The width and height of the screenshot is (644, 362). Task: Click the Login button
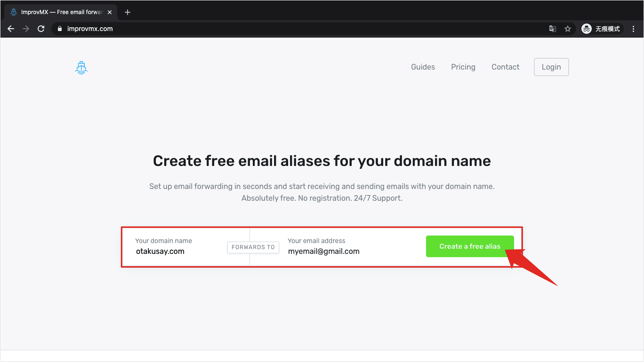(x=551, y=67)
